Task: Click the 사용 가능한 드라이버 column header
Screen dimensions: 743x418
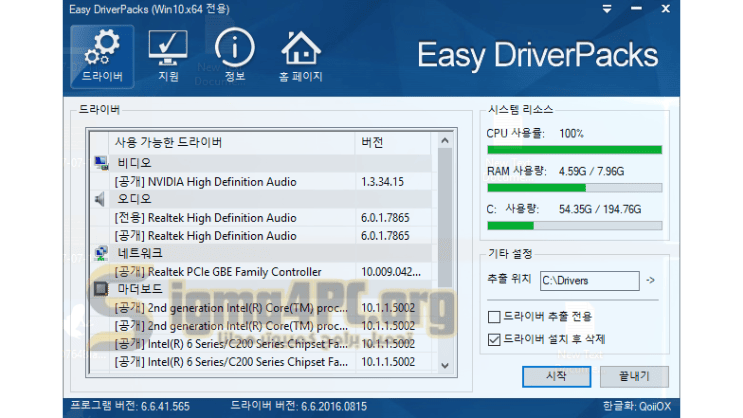Action: pos(232,142)
